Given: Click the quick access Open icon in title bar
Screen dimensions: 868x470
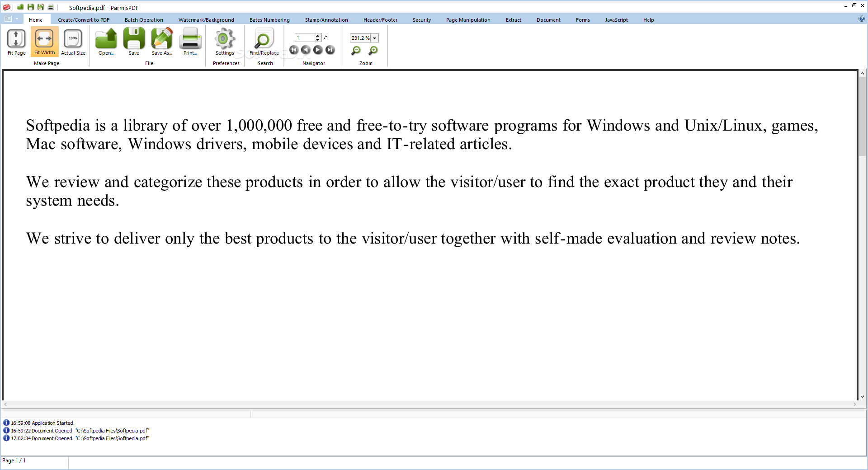Looking at the screenshot, I should click(x=20, y=7).
